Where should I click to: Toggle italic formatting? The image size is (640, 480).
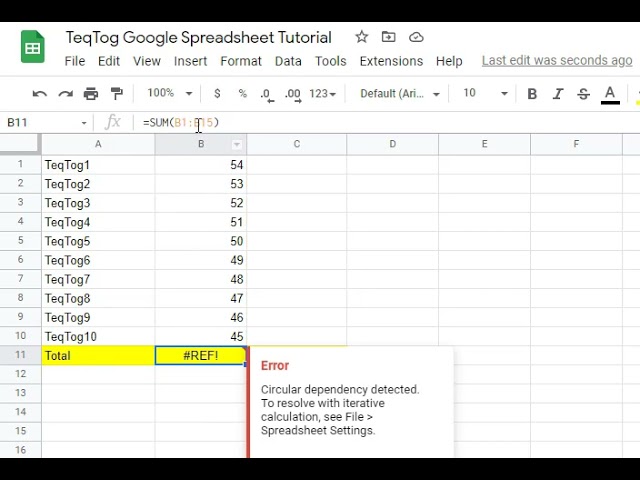pos(558,94)
